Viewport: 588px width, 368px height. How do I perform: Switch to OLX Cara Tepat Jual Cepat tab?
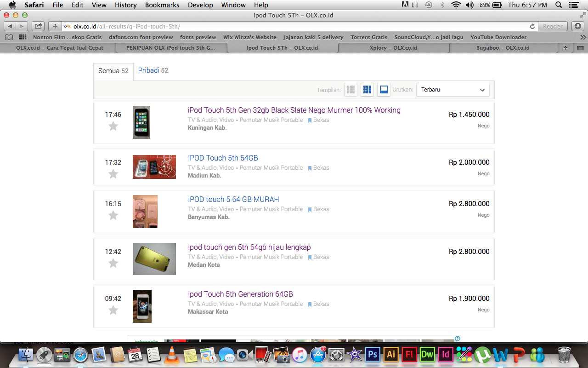pos(60,48)
